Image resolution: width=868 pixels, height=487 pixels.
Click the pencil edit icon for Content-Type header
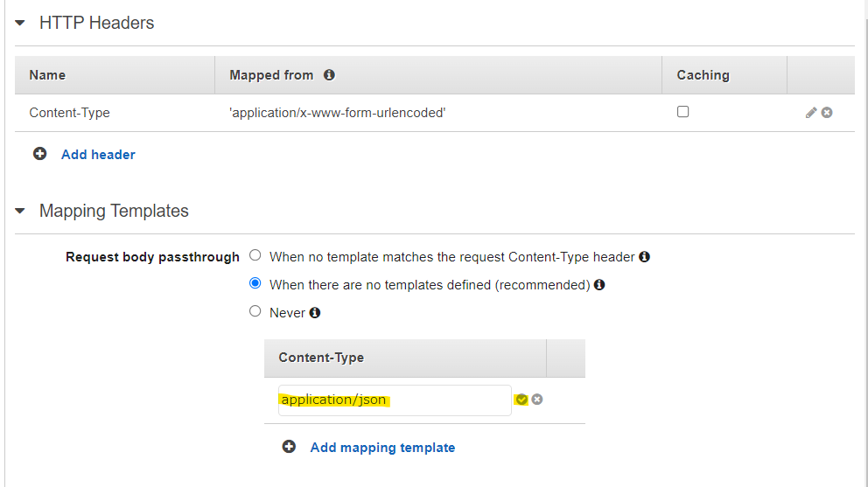point(811,113)
